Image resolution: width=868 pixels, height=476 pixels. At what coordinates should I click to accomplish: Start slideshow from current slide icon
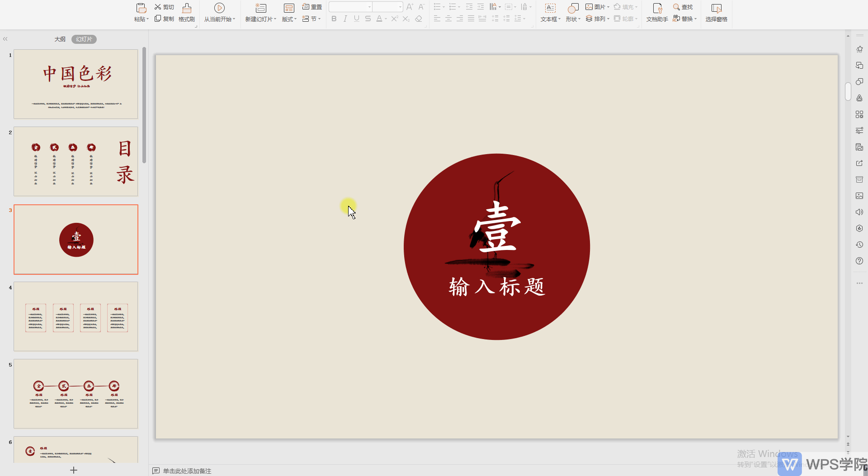pos(219,8)
